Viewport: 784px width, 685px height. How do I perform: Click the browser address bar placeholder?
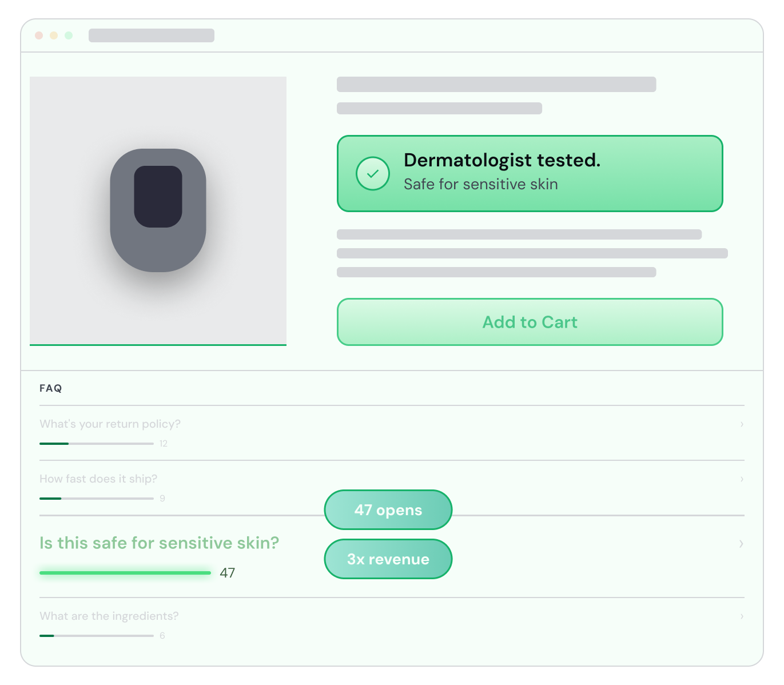tap(152, 35)
